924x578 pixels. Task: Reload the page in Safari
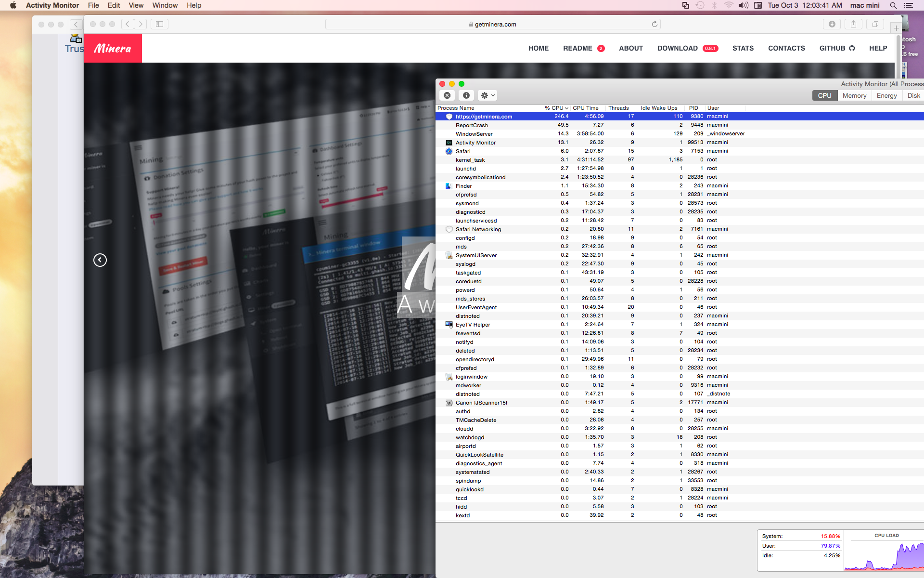coord(654,24)
